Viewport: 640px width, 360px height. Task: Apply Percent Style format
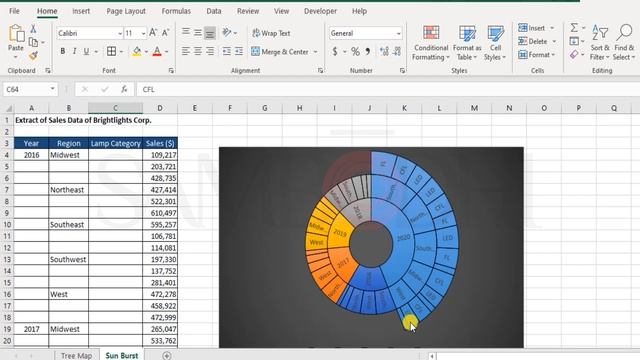[x=356, y=51]
